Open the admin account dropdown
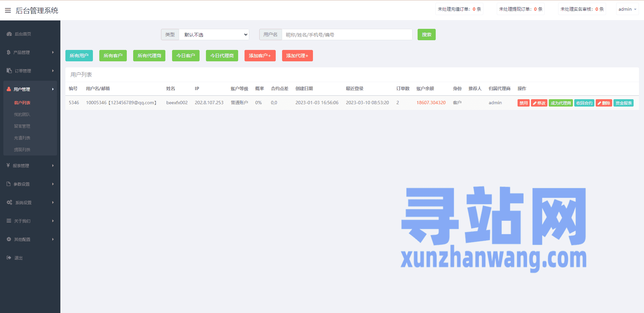Viewport: 644px width, 313px height. [627, 9]
